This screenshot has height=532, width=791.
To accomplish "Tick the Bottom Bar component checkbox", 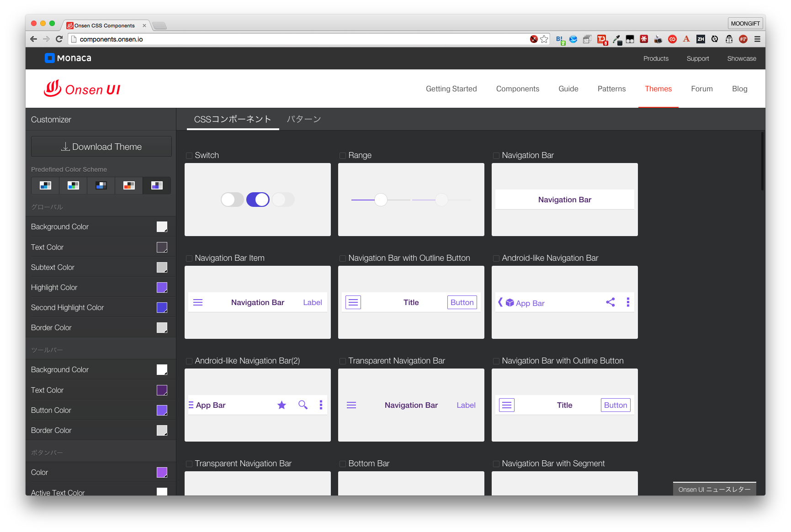I will click(x=343, y=464).
